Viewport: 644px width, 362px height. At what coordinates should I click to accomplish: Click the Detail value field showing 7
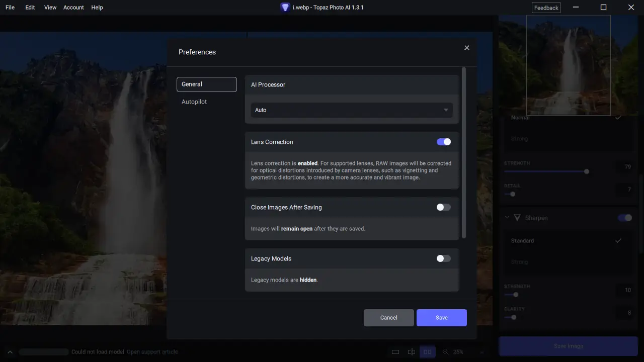(x=624, y=190)
